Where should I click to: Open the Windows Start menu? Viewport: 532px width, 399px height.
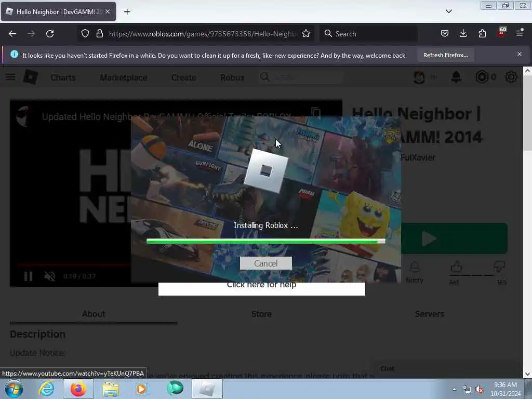[x=14, y=389]
